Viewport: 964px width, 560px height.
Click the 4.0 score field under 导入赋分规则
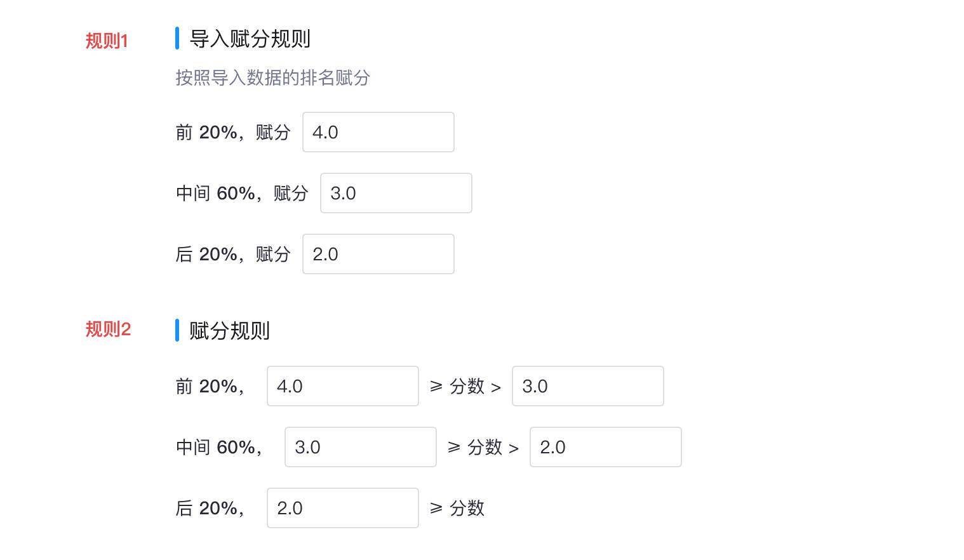click(378, 132)
